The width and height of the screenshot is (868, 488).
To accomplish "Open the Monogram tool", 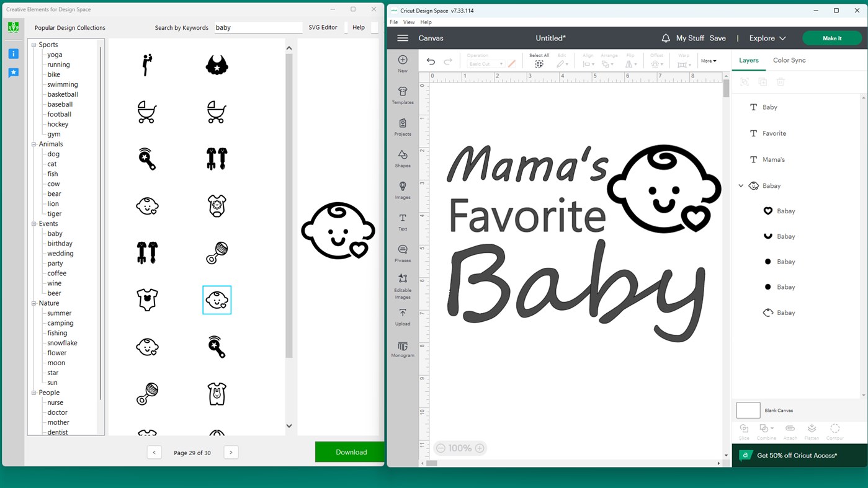I will click(403, 349).
